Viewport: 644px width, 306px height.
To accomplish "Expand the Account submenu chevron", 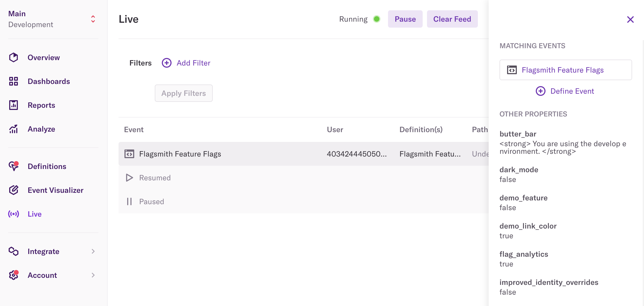I will pyautogui.click(x=93, y=275).
